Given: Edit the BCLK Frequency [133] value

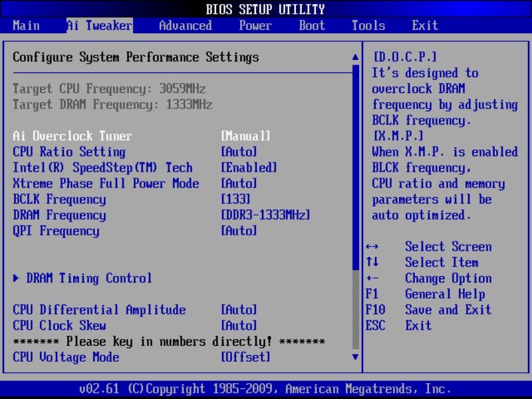Looking at the screenshot, I should [x=235, y=199].
